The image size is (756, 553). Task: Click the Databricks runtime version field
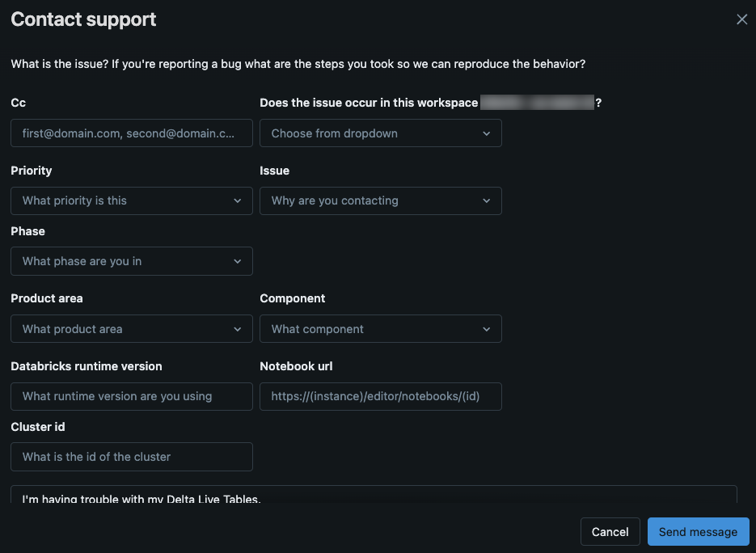coord(132,396)
